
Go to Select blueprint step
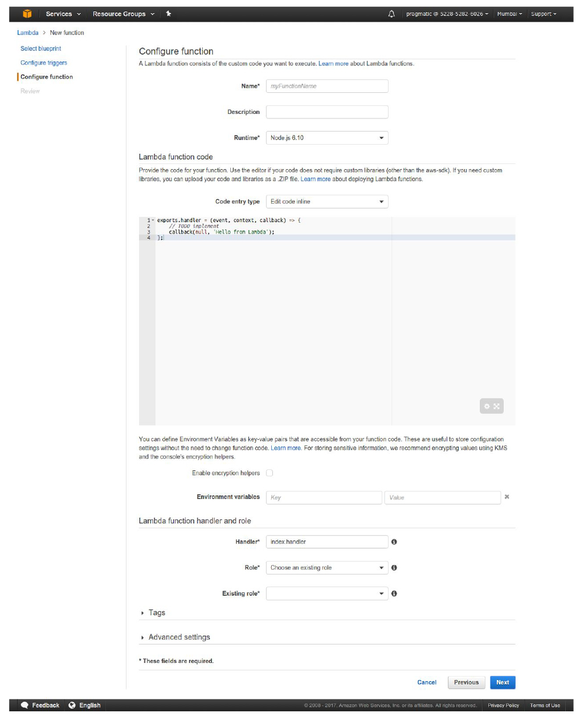coord(41,49)
